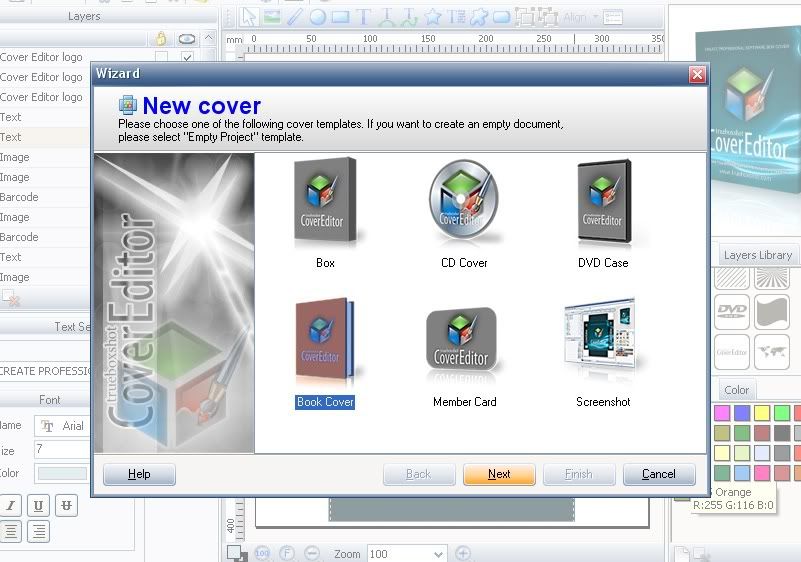The width and height of the screenshot is (801, 562).
Task: Select the arrow pointer tool in toolbar
Action: coord(249,17)
